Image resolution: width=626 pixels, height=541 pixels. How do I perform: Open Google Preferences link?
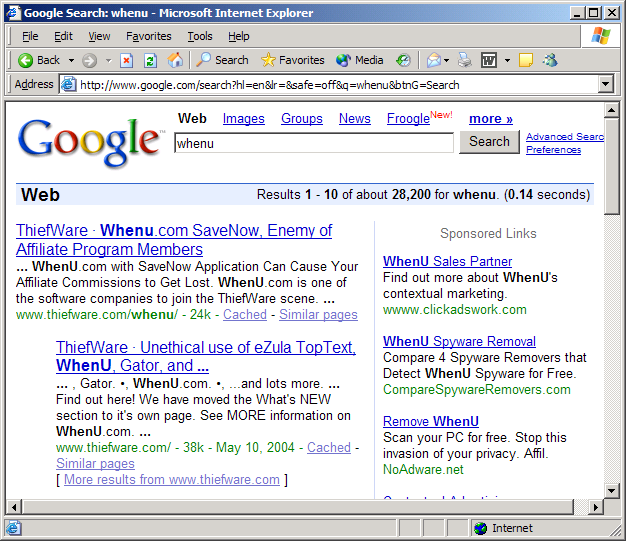(x=553, y=150)
